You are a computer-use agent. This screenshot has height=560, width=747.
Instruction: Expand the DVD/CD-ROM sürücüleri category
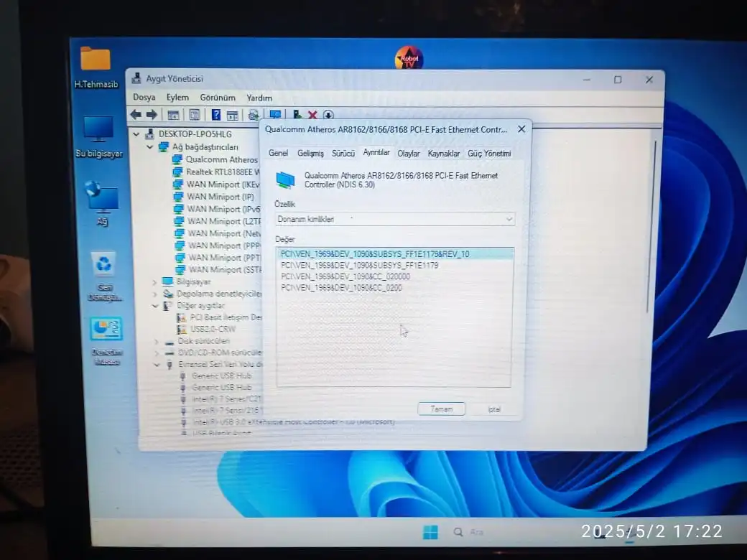pos(157,353)
